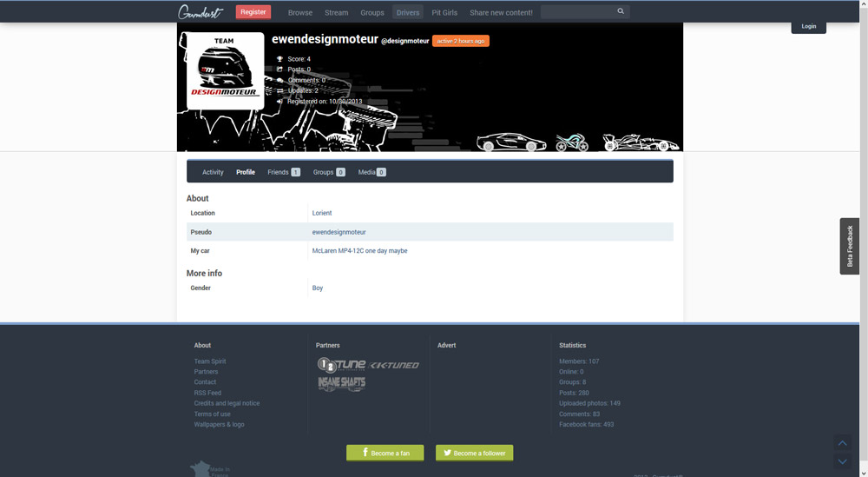Click the Members: 107 statistic
Viewport: 868px width, 477px height.
[x=579, y=361]
